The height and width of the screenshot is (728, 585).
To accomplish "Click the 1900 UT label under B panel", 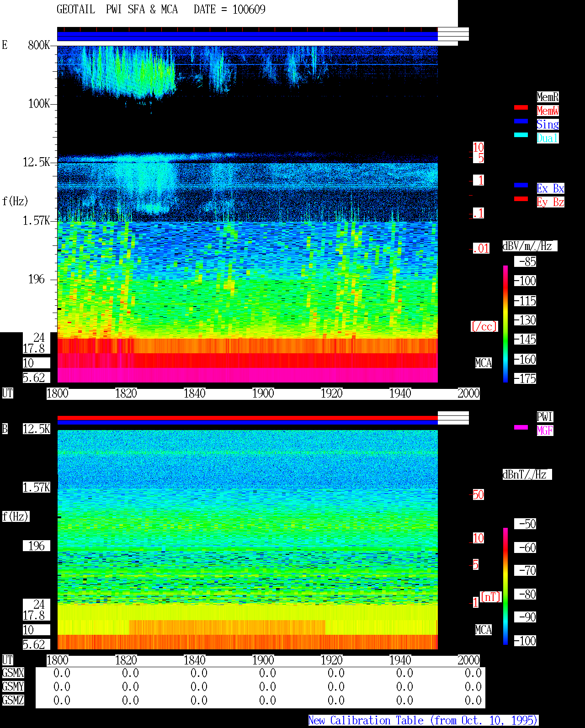I will (x=263, y=660).
